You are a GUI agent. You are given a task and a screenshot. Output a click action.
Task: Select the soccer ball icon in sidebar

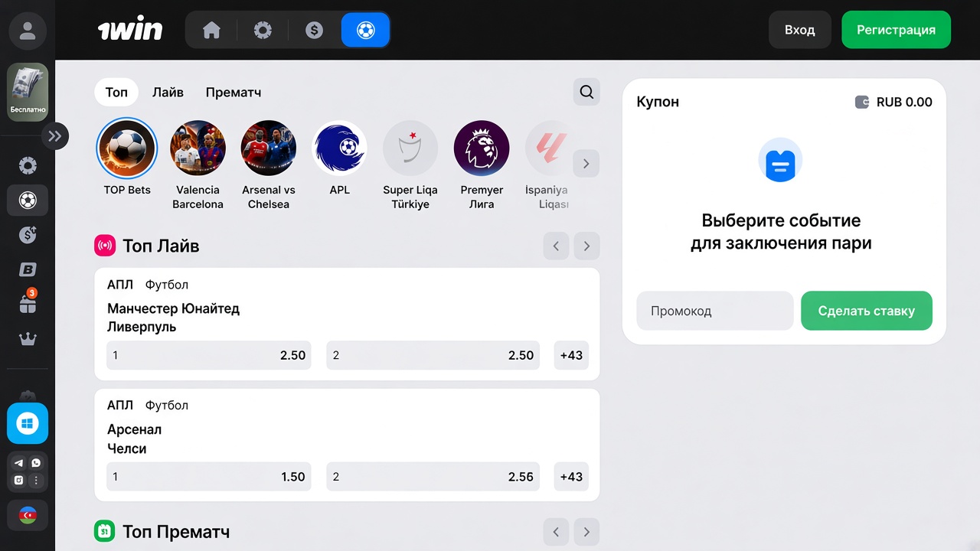(x=28, y=201)
